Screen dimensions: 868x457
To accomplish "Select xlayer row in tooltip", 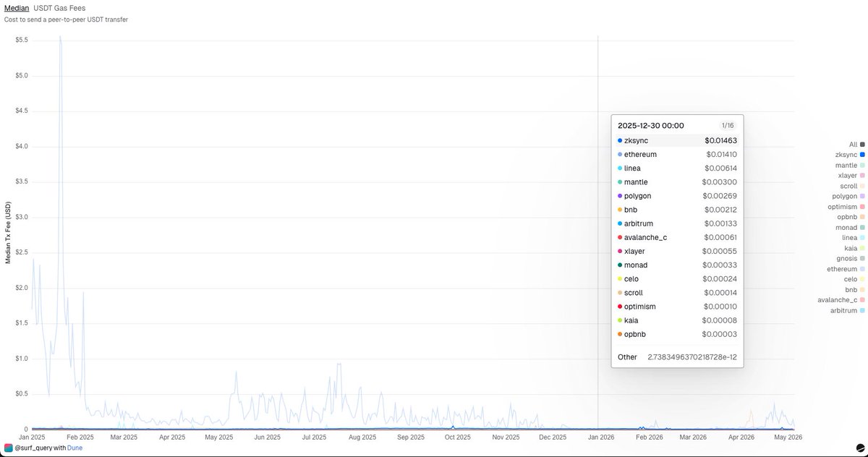I will [677, 252].
